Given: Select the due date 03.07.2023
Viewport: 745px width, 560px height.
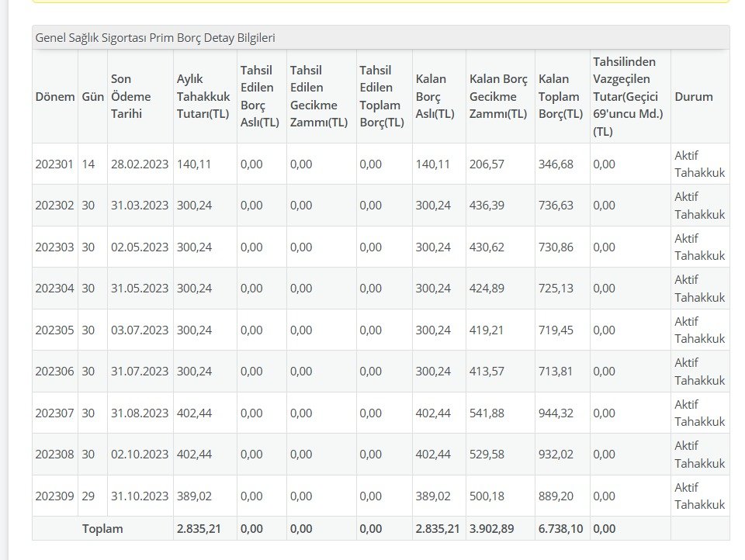Looking at the screenshot, I should pyautogui.click(x=140, y=330).
